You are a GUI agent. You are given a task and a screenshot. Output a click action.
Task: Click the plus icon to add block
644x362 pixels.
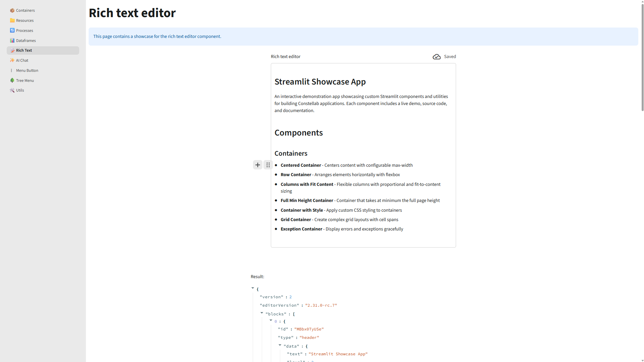[258, 165]
